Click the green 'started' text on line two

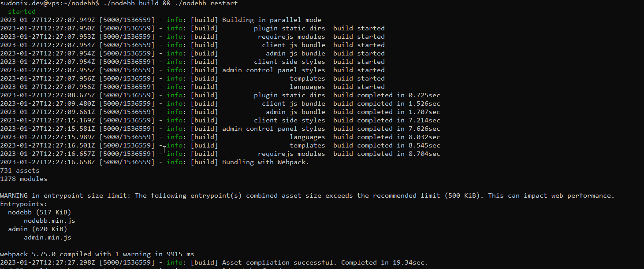pyautogui.click(x=22, y=11)
